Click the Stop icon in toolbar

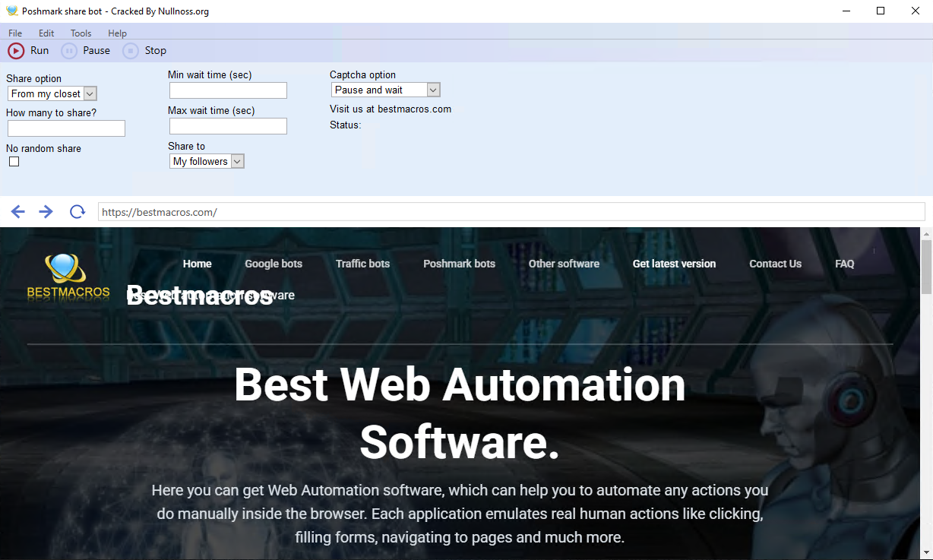[131, 51]
